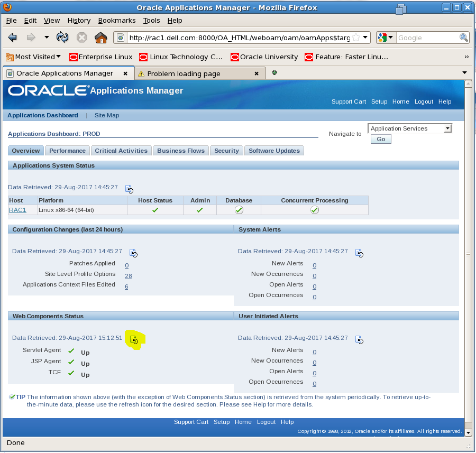Open the search engine selector dropdown
The height and width of the screenshot is (453, 476).
pos(386,38)
